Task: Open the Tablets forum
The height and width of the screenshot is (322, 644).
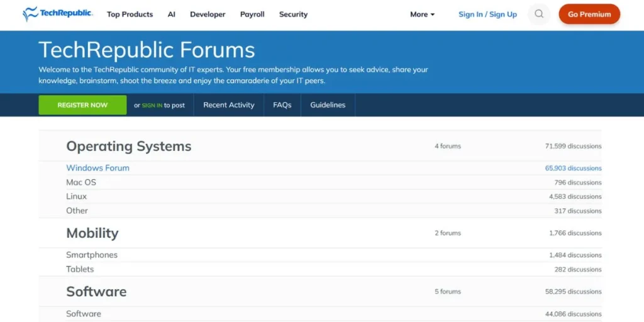Action: [x=80, y=269]
